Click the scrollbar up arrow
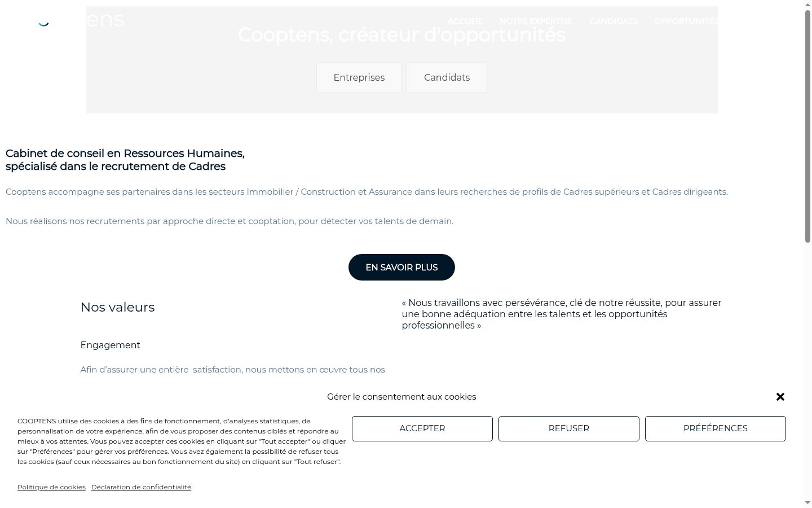The height and width of the screenshot is (508, 812). click(x=807, y=4)
